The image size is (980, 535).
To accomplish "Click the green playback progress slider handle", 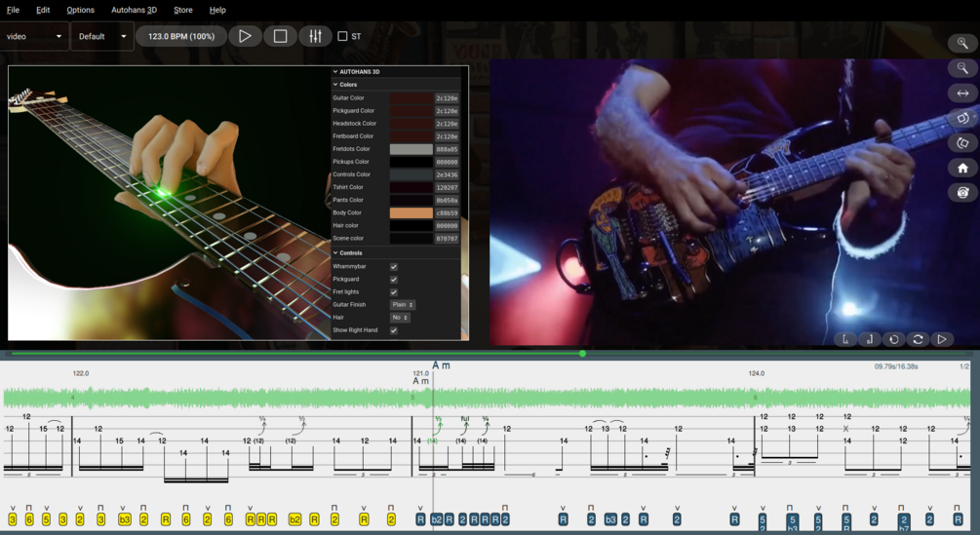I will click(x=582, y=354).
